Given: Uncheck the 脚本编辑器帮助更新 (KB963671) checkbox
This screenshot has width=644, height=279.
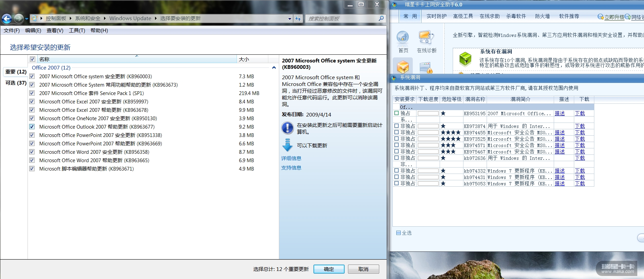Looking at the screenshot, I should (x=32, y=169).
